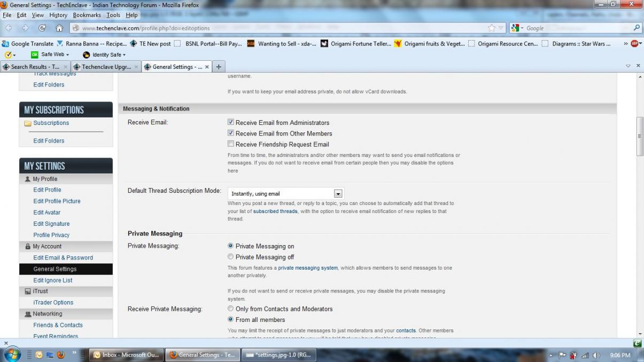Click the search magnifier in Google box
644x362 pixels.
[637, 28]
